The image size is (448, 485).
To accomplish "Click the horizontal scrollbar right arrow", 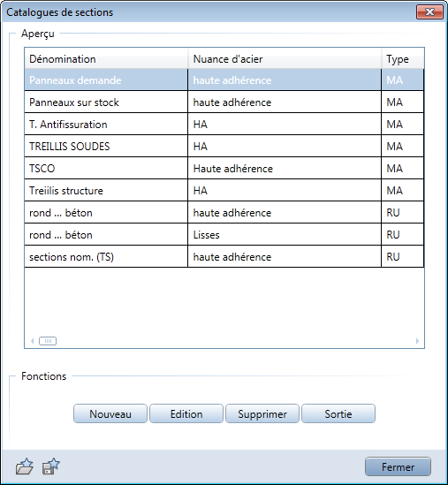I will coord(417,341).
